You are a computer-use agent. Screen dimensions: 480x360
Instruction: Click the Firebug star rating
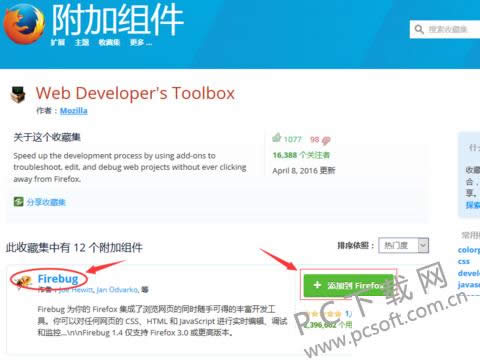pos(324,314)
